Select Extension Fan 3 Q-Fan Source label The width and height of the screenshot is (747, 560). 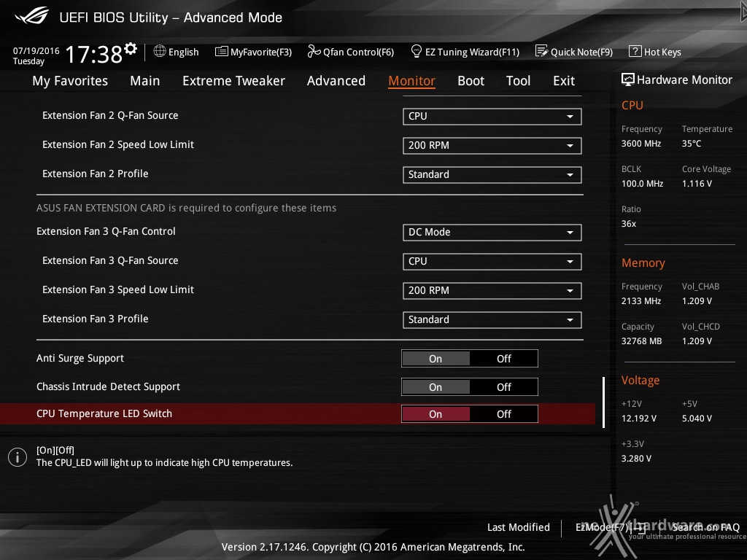(x=110, y=260)
